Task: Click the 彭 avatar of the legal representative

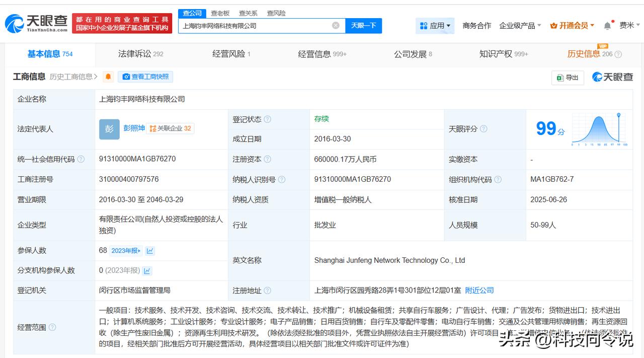Action: tap(109, 129)
